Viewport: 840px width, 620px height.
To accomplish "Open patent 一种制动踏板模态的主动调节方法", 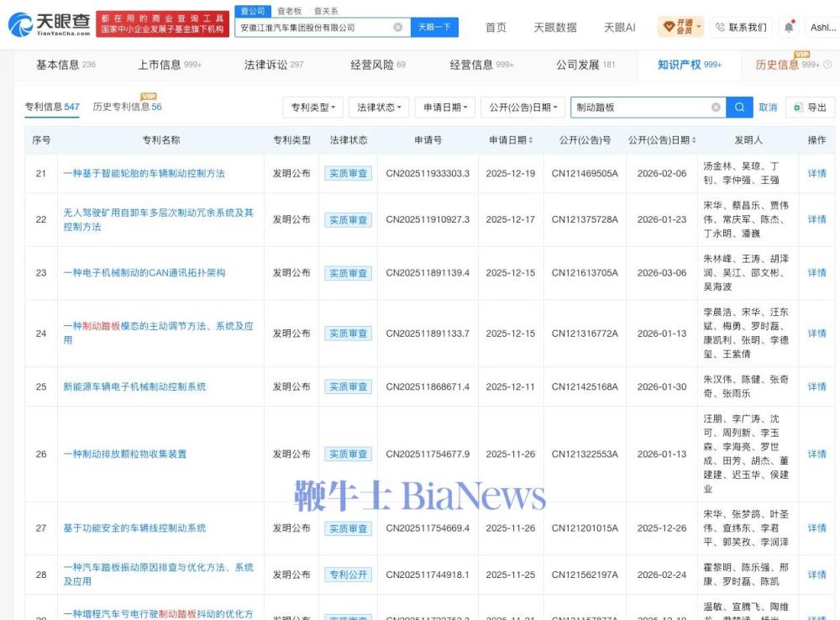I will [158, 333].
